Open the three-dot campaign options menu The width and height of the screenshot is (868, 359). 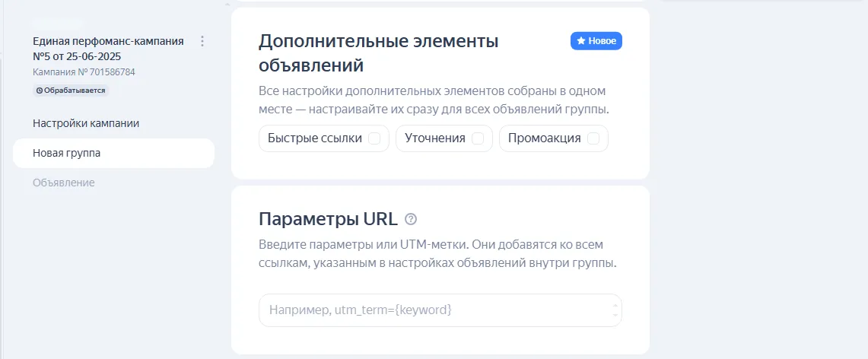[202, 41]
